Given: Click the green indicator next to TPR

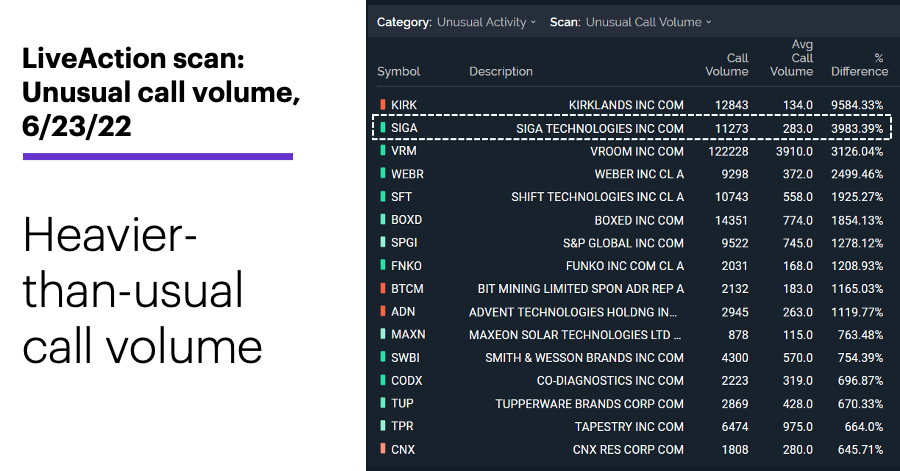Looking at the screenshot, I should click(383, 426).
